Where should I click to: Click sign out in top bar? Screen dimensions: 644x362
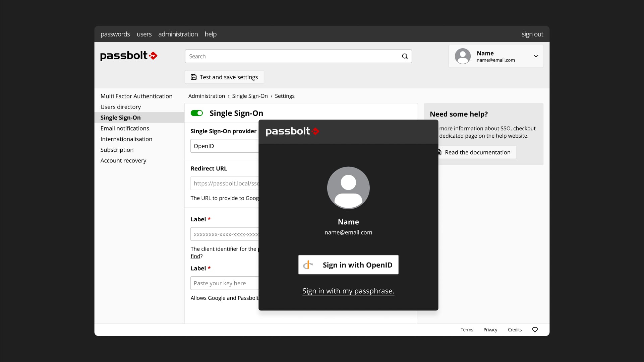point(532,34)
